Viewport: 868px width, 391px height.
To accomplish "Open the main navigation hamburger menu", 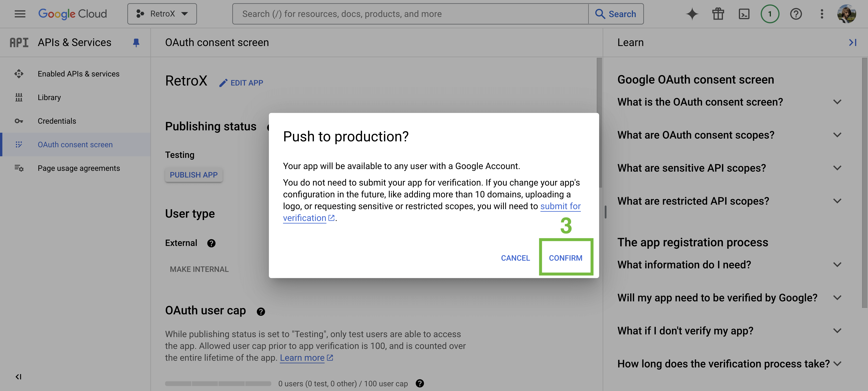I will coord(20,14).
